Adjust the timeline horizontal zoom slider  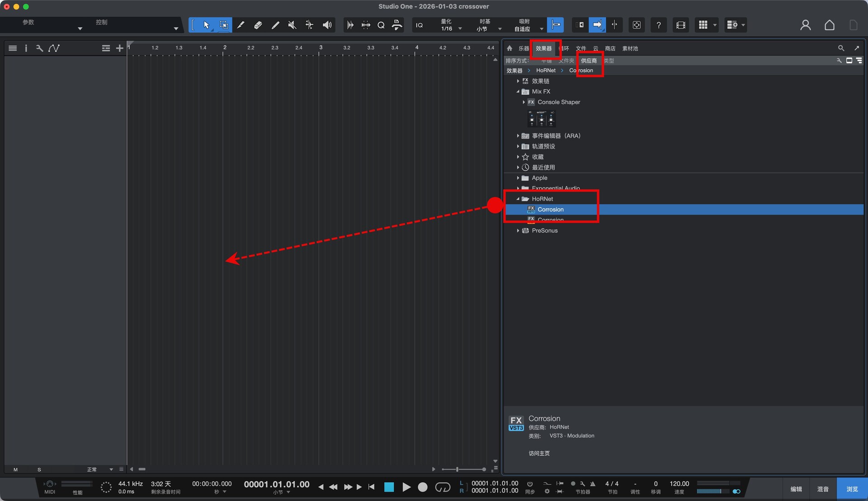pos(458,469)
